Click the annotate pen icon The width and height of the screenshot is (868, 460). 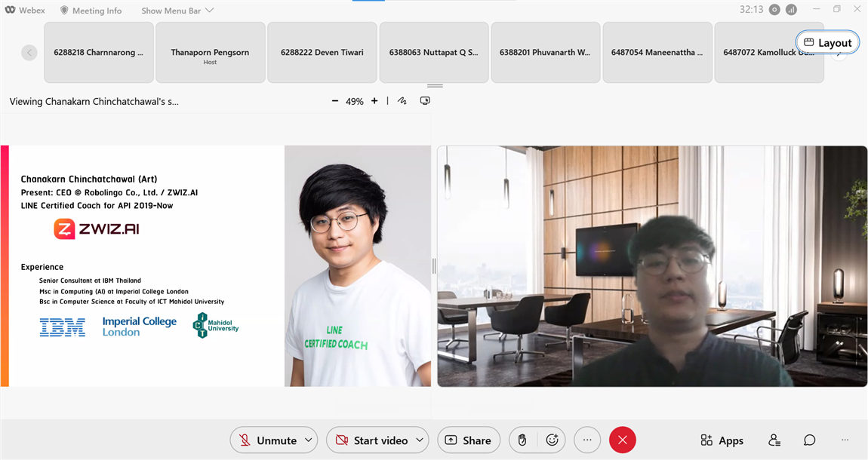402,101
